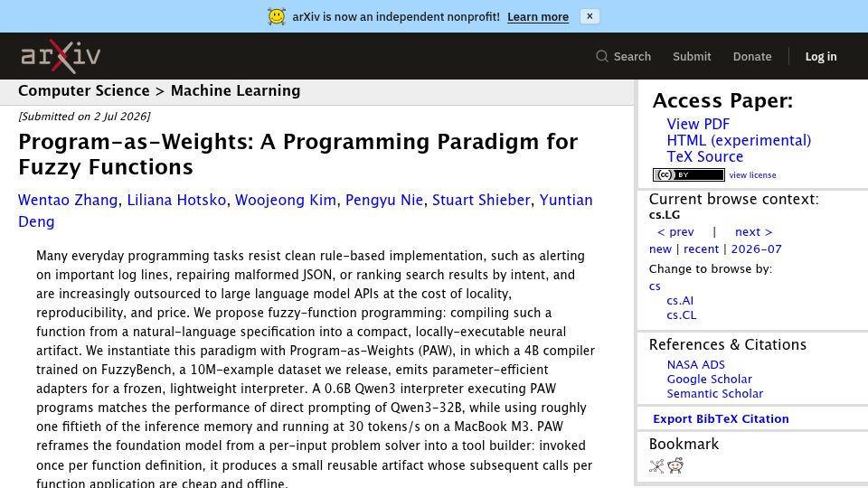Open Semantic Scholar link
Viewport: 868px width, 488px height.
click(x=714, y=393)
